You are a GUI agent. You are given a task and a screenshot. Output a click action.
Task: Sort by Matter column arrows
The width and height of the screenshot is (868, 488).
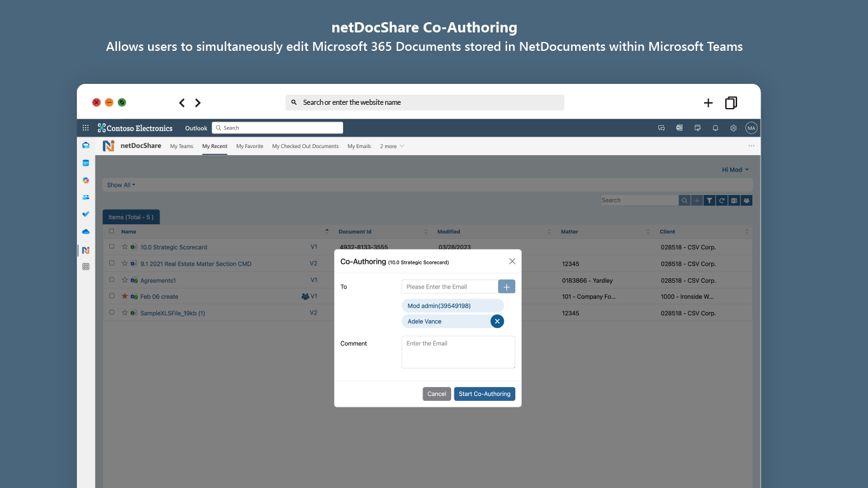648,231
